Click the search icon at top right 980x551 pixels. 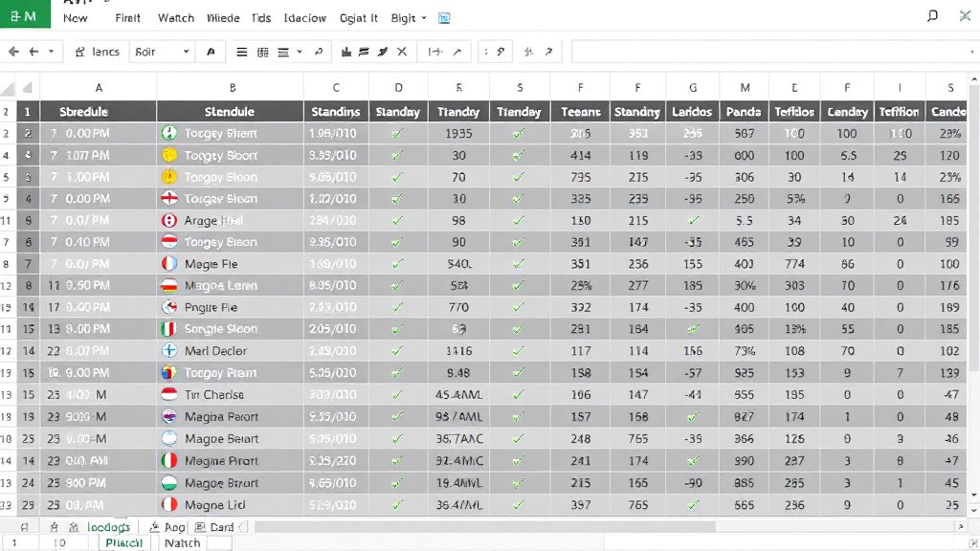click(x=932, y=15)
